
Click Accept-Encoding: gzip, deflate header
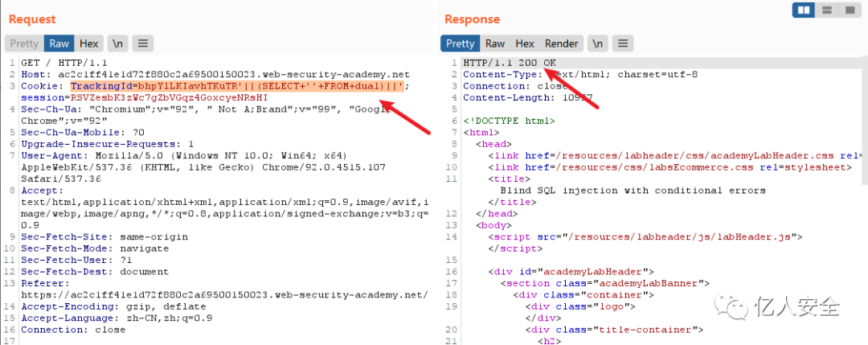coord(113,306)
